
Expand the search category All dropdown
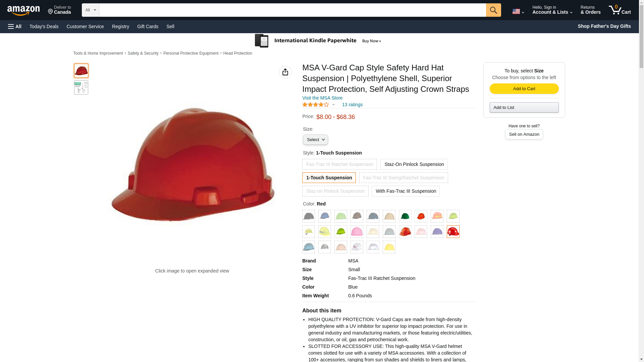point(90,10)
